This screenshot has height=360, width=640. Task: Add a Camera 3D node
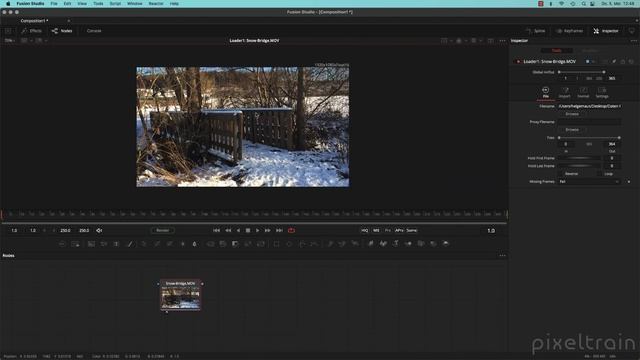(x=421, y=244)
